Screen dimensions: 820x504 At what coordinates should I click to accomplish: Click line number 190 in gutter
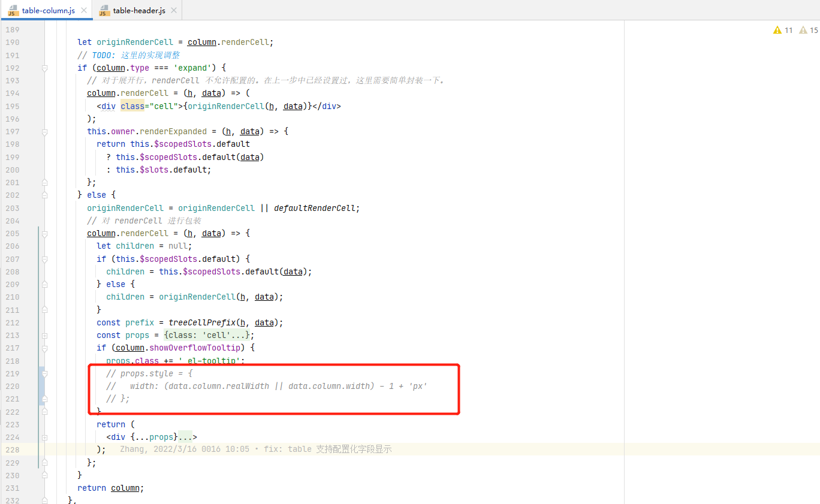coord(13,42)
